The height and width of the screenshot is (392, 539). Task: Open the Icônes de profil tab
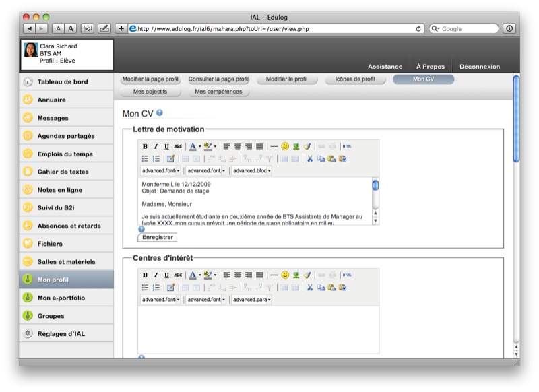pos(354,79)
